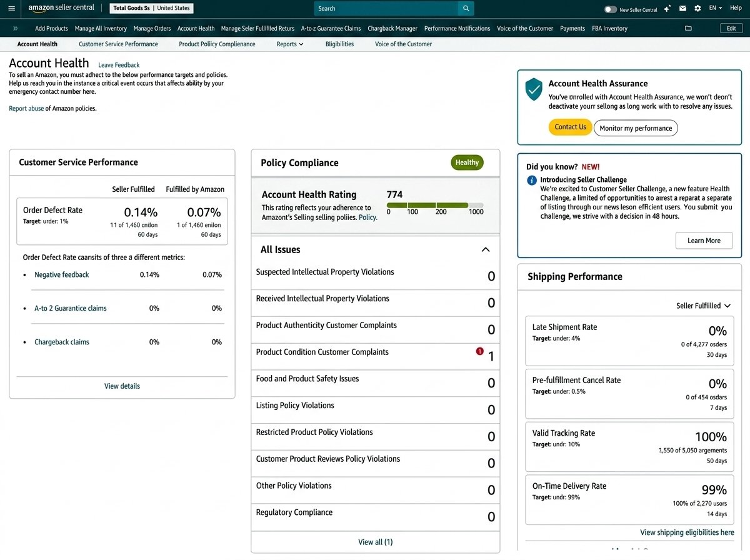Click the Edit navigation button
The height and width of the screenshot is (560, 750).
731,28
